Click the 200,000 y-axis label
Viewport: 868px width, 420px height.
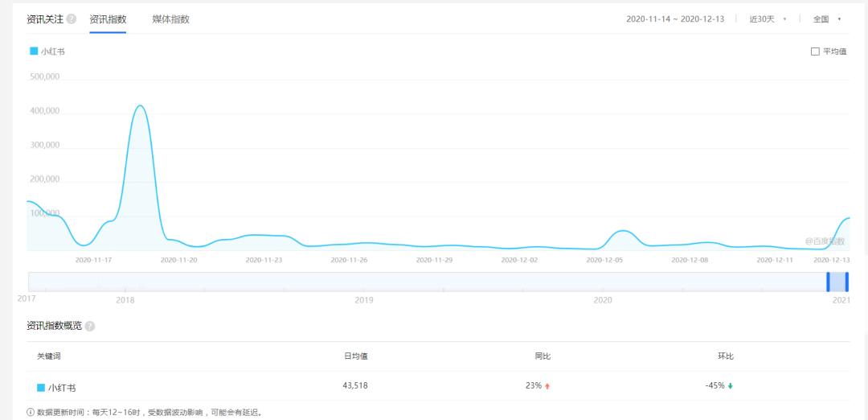(x=43, y=179)
